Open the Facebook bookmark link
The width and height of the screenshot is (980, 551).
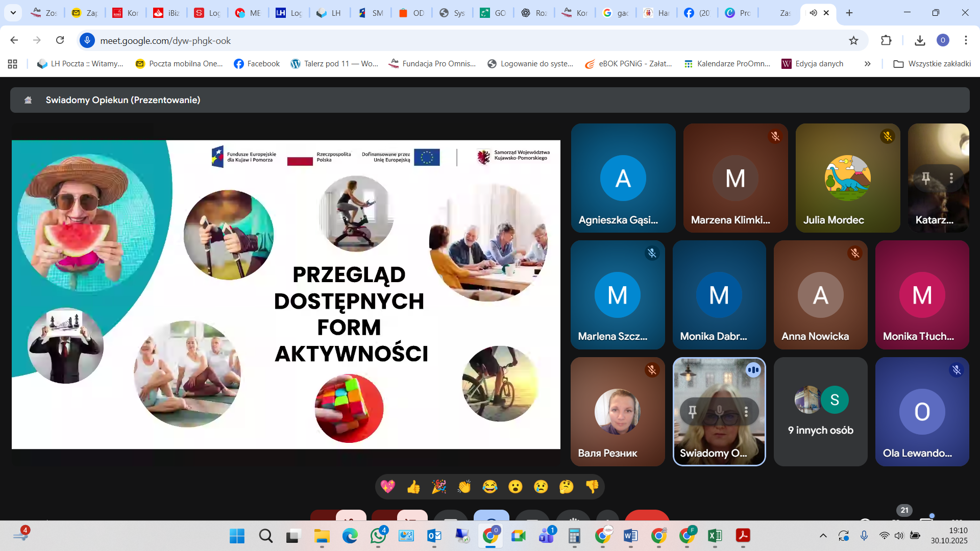pos(257,64)
